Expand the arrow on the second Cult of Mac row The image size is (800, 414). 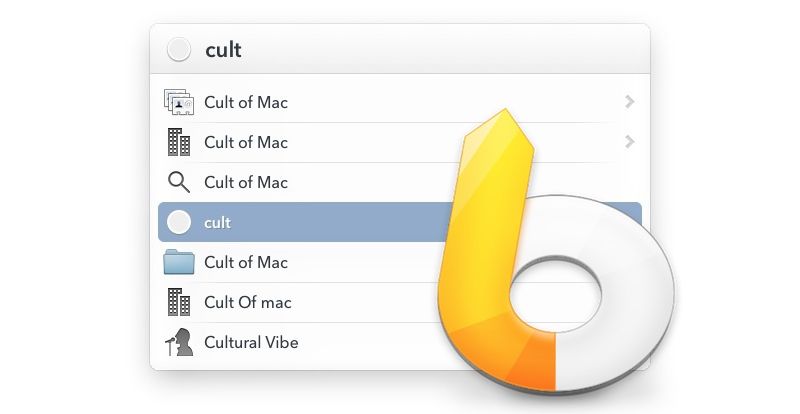(629, 141)
